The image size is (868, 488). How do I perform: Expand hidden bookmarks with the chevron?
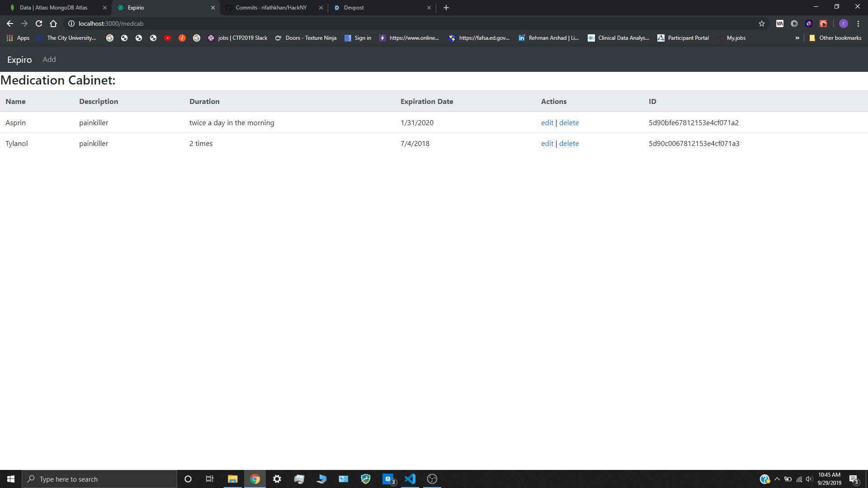click(797, 38)
